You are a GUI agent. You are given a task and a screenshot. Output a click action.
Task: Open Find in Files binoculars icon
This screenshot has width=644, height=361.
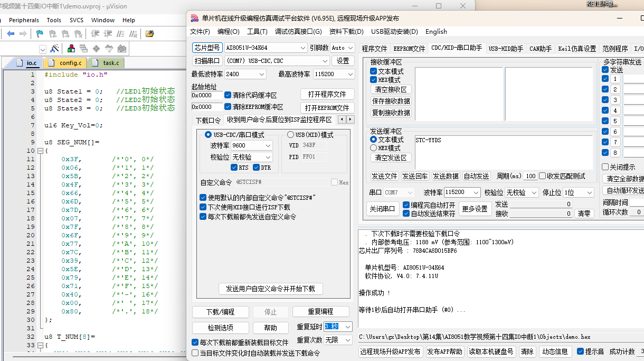[x=150, y=33]
